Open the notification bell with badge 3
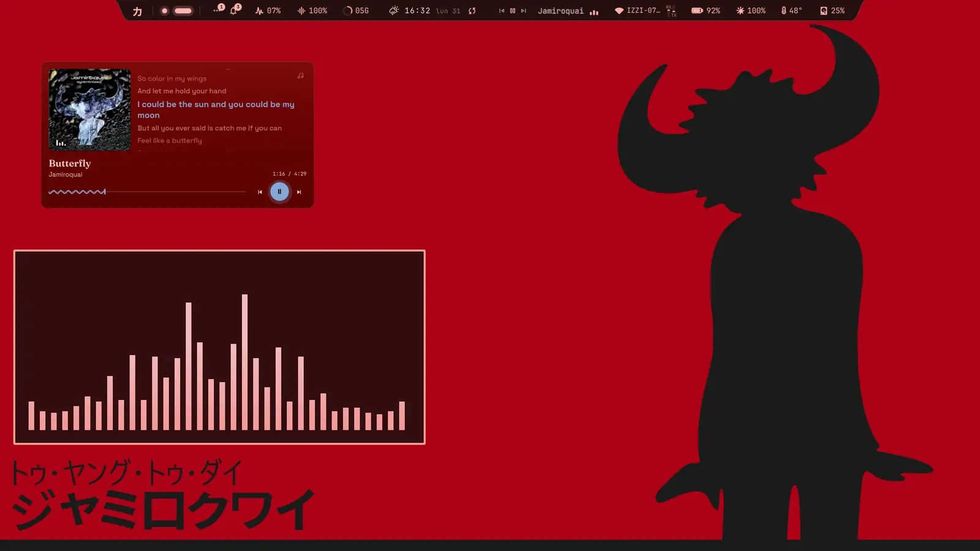 tap(235, 10)
